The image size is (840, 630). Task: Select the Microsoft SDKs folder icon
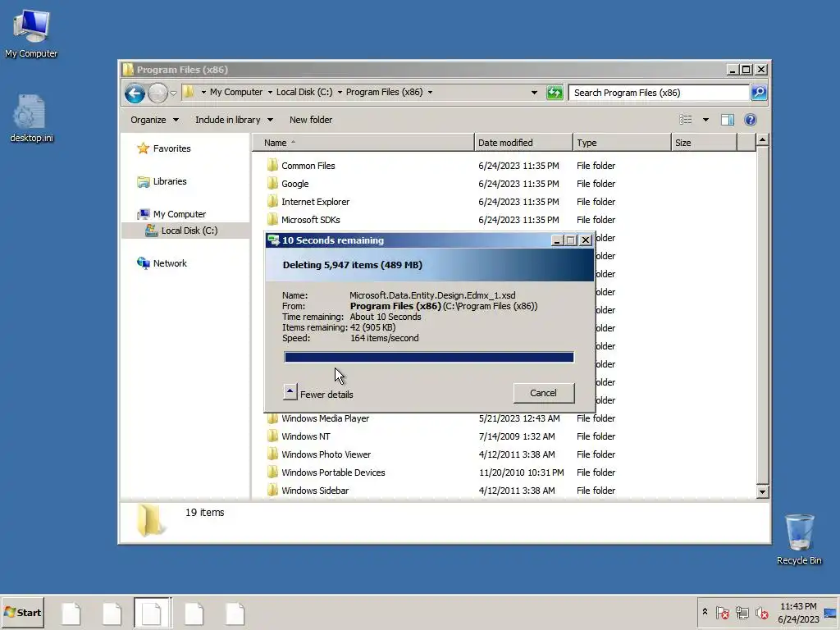pos(272,220)
